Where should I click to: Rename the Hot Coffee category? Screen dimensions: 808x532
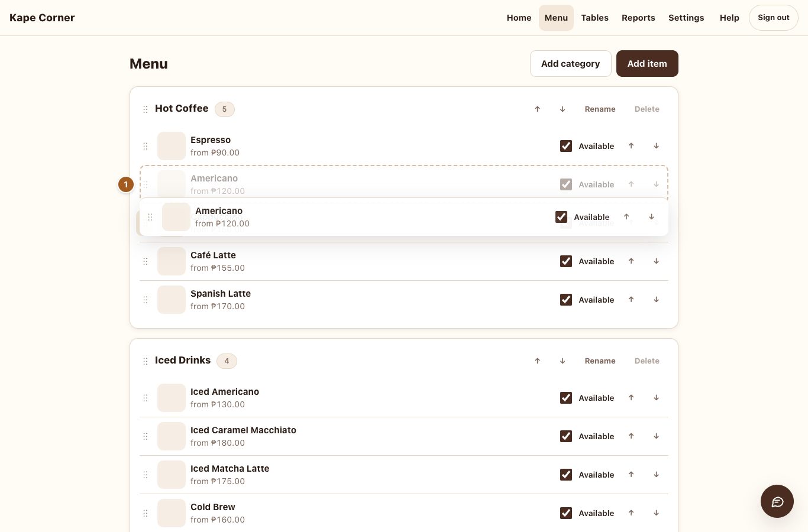click(600, 109)
